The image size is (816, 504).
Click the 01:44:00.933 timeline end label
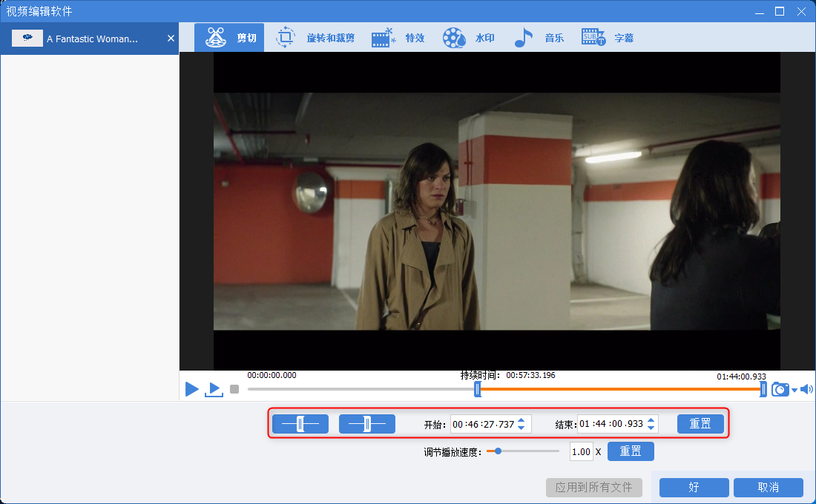741,377
